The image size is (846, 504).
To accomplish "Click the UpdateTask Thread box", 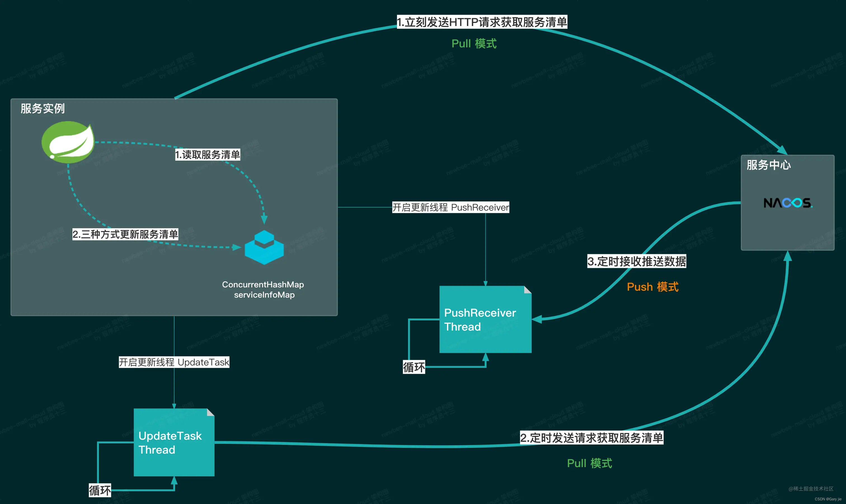I will [x=174, y=443].
